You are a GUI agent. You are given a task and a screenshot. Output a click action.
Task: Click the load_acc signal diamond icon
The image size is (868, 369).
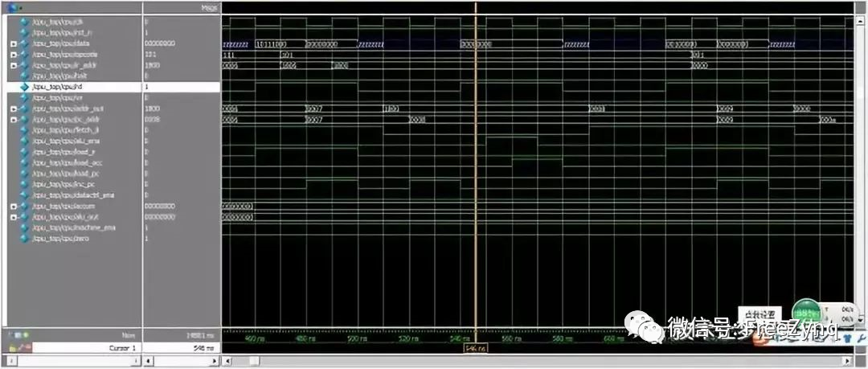coord(24,162)
